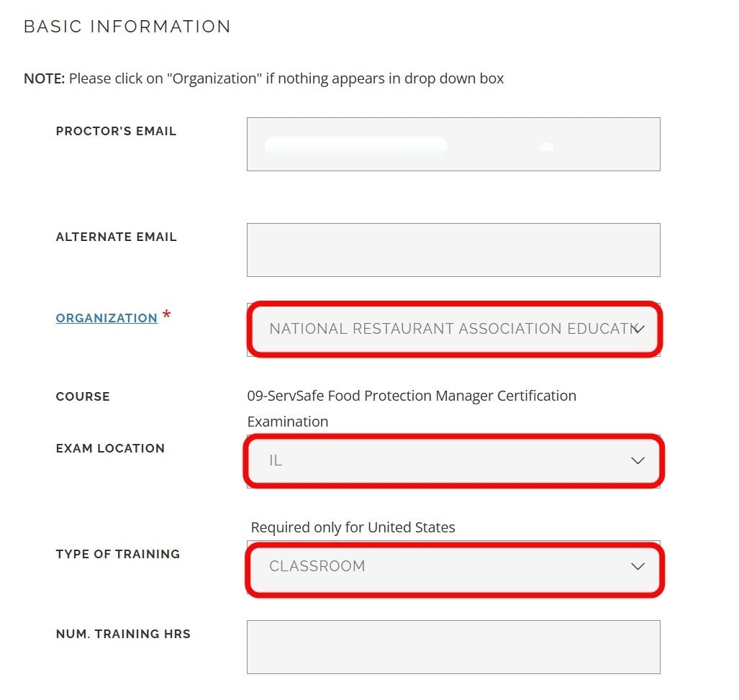739x700 pixels.
Task: Click the Exam Location label
Action: (110, 448)
